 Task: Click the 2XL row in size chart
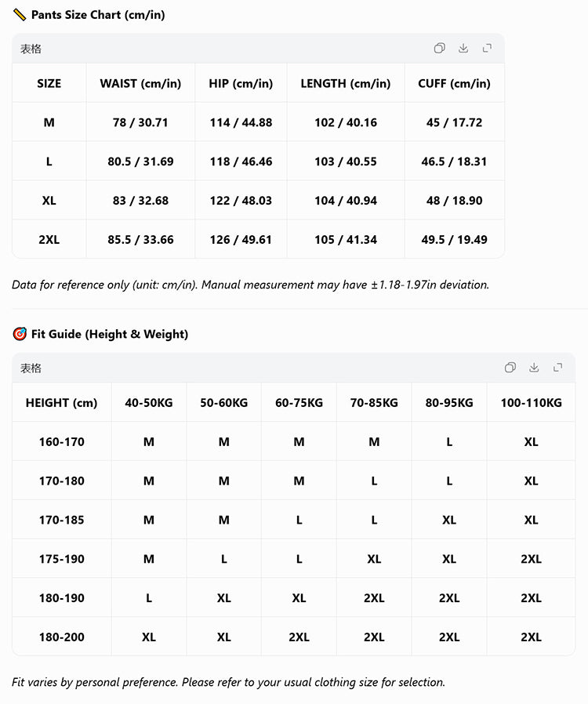258,239
